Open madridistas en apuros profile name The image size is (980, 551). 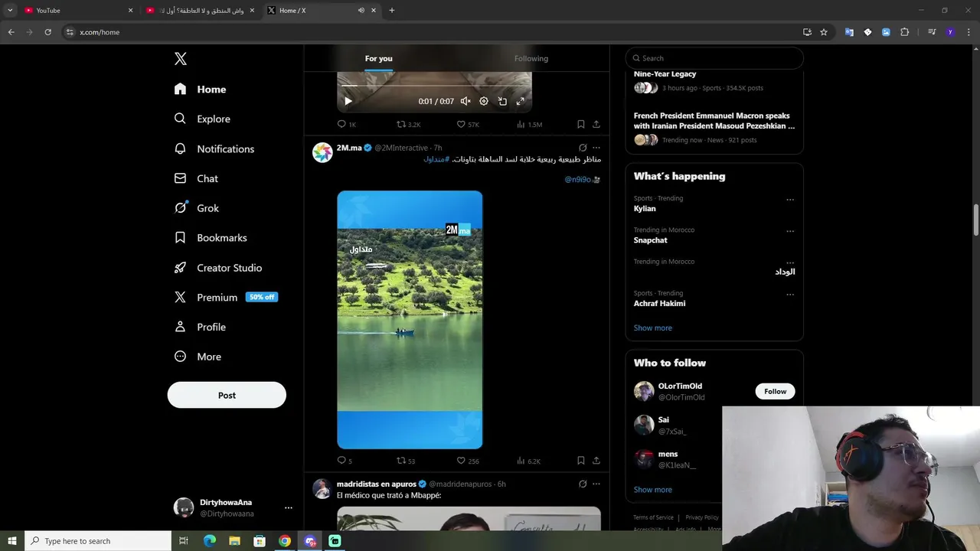(377, 484)
